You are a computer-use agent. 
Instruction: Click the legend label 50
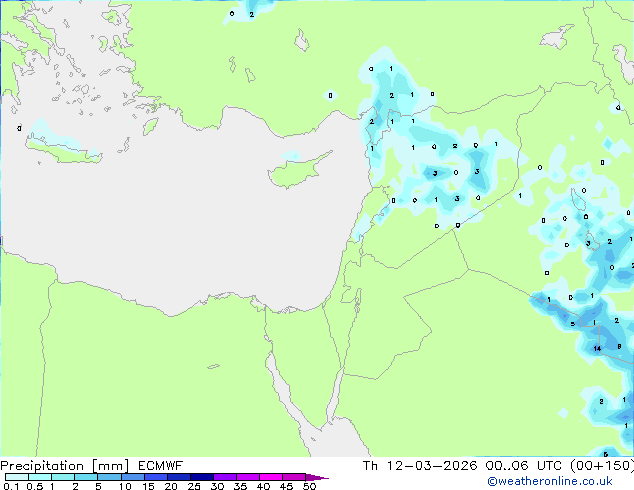click(x=309, y=486)
